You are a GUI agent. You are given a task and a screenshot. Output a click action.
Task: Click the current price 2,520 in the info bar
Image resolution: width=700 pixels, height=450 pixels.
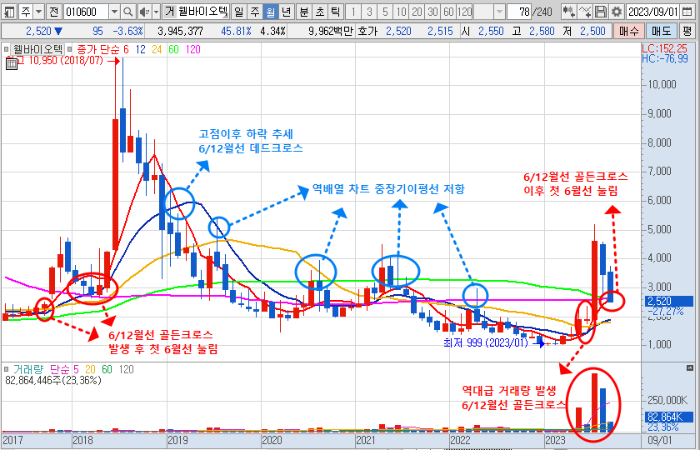tap(38, 31)
